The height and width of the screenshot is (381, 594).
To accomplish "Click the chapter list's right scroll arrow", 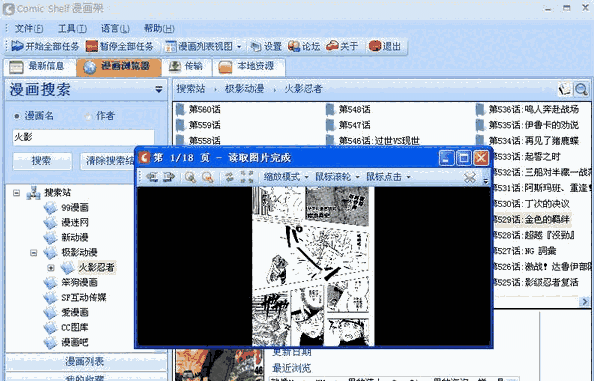I will 585,302.
